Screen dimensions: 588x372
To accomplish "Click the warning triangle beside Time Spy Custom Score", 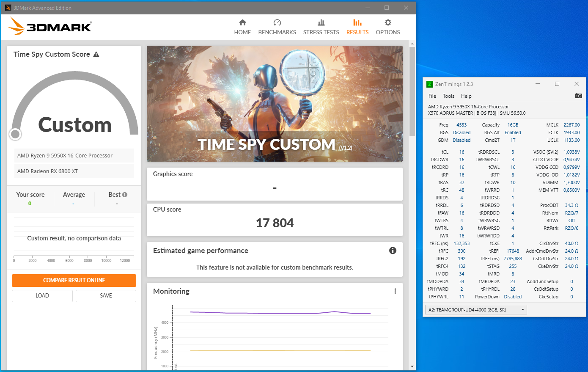I will 96,54.
